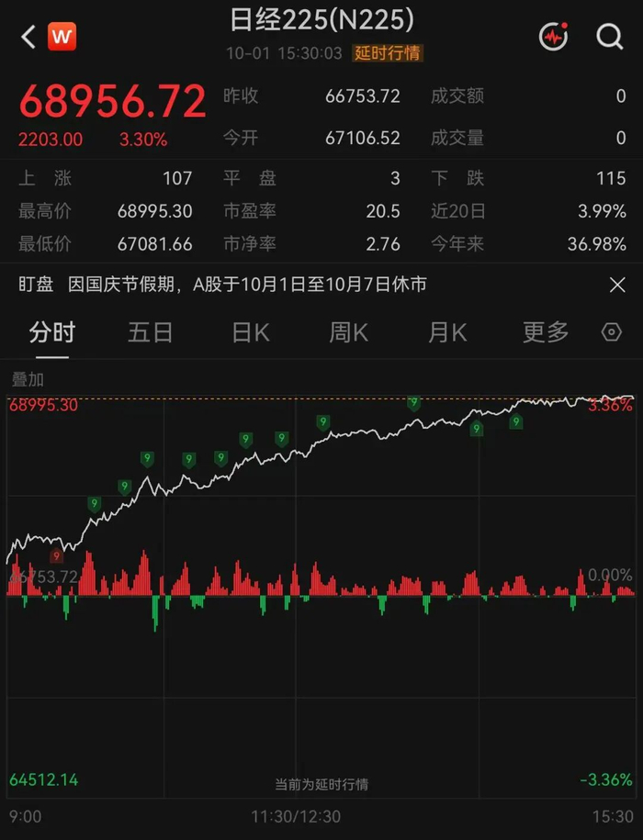Tap the 日经225(N225) title
This screenshot has height=840, width=643.
click(x=321, y=19)
